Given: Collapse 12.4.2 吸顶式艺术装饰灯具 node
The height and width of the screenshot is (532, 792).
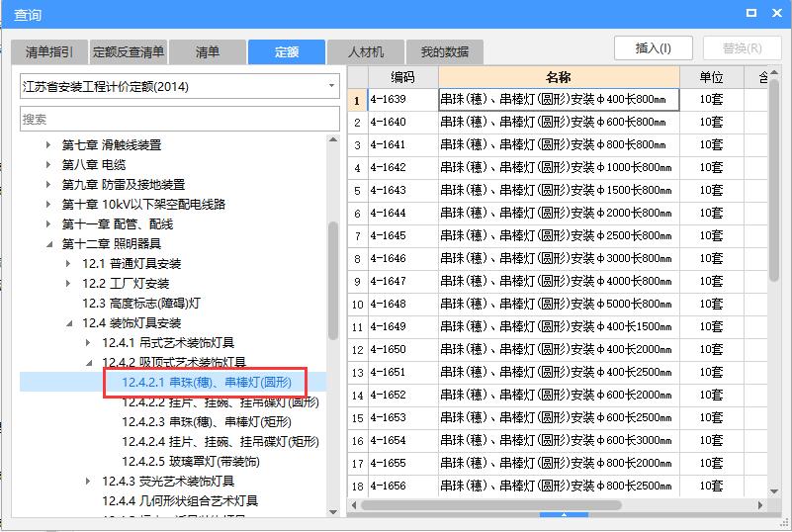Looking at the screenshot, I should (x=89, y=363).
